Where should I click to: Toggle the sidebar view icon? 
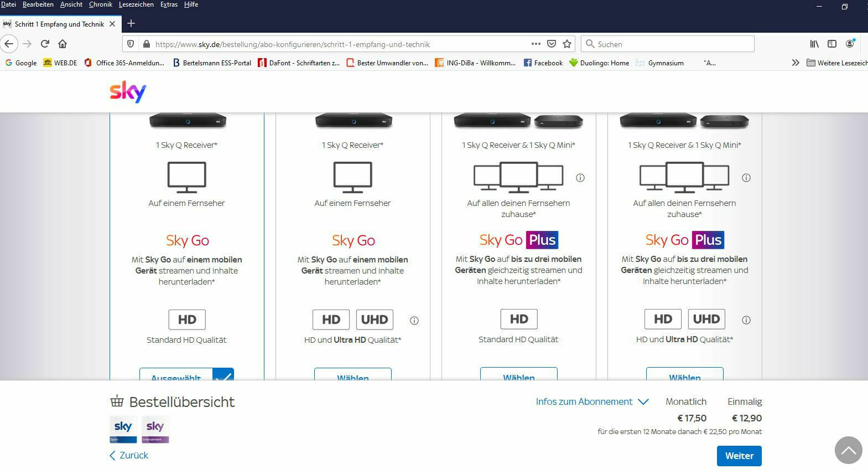pos(831,44)
